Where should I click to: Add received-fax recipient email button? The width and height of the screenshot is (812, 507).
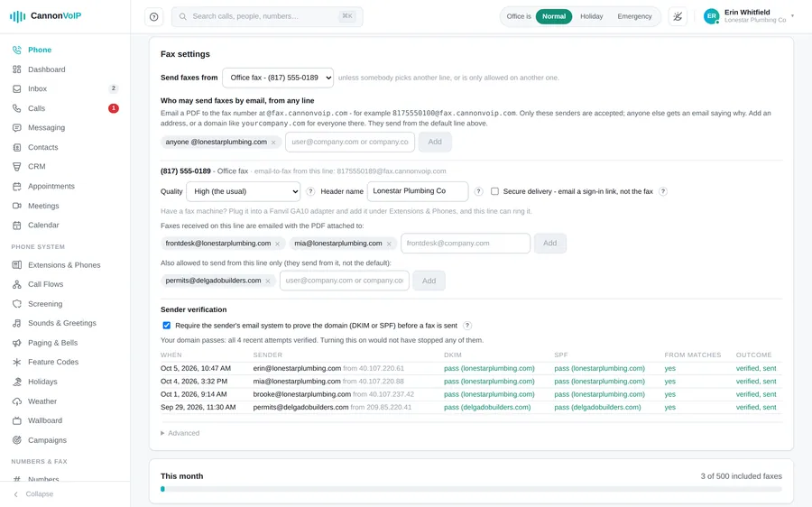pyautogui.click(x=550, y=244)
